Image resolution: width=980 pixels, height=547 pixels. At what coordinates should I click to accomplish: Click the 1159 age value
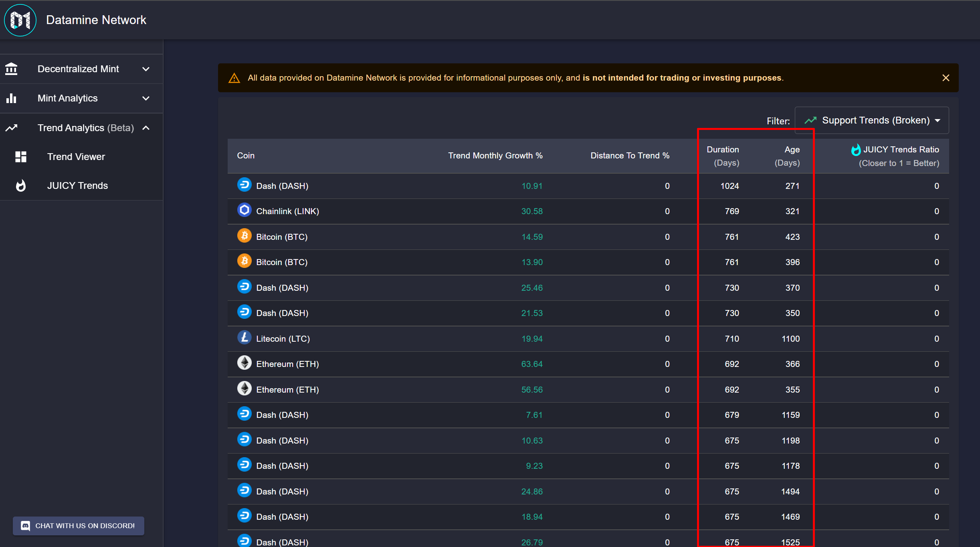point(791,415)
